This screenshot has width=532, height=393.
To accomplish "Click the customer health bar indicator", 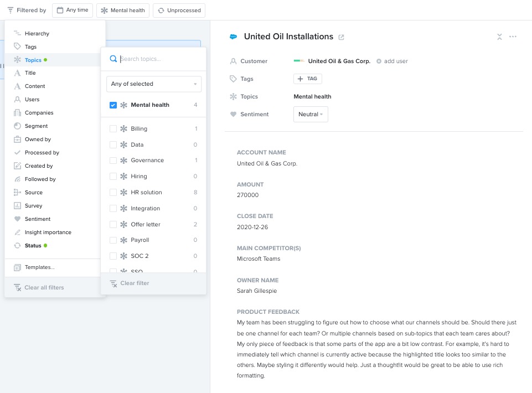I will click(x=299, y=61).
